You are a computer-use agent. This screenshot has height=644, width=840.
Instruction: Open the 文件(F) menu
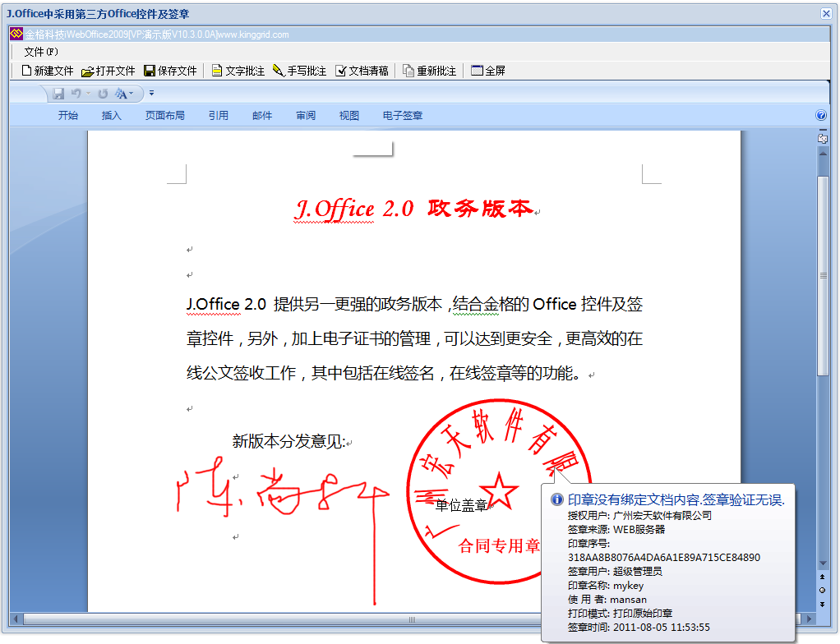point(41,52)
